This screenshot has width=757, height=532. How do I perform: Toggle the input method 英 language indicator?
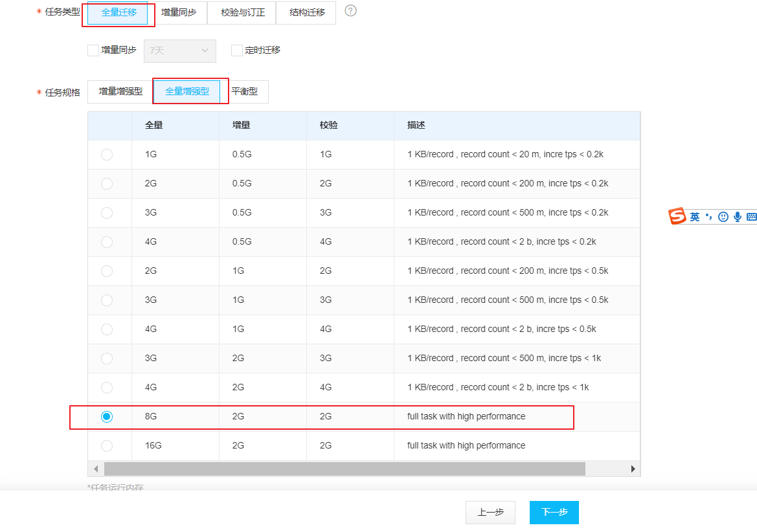coord(695,217)
